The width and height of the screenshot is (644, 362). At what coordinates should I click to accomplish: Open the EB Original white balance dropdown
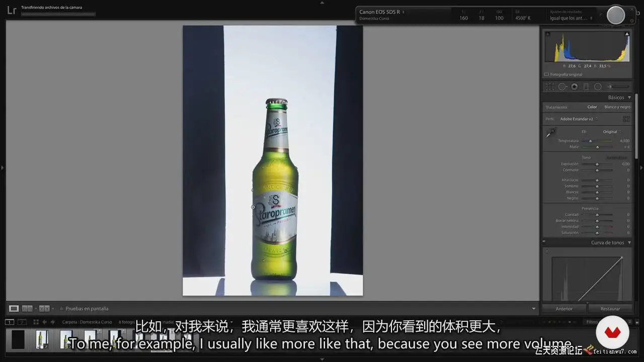coord(612,132)
